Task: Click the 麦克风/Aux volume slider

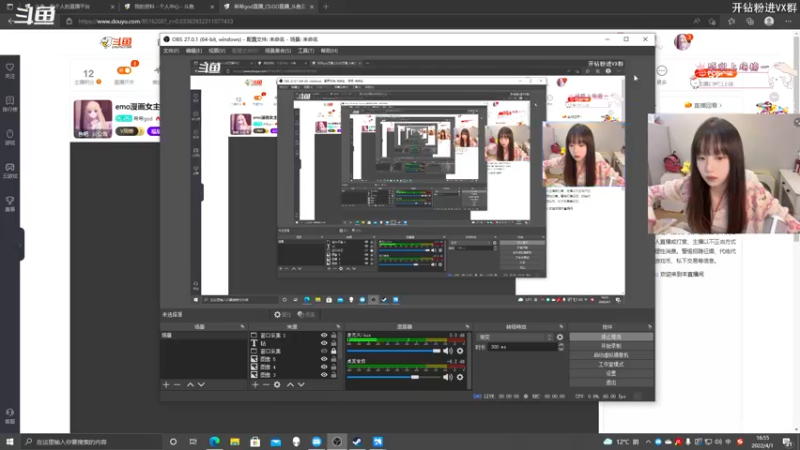Action: pyautogui.click(x=393, y=351)
